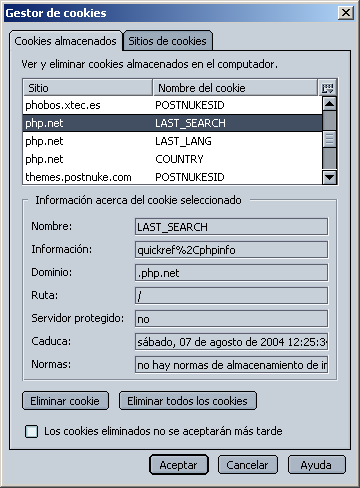Viewport: 360px width, 488px height.
Task: Select the php.net LAST_SEARCH row
Action: pos(173,123)
